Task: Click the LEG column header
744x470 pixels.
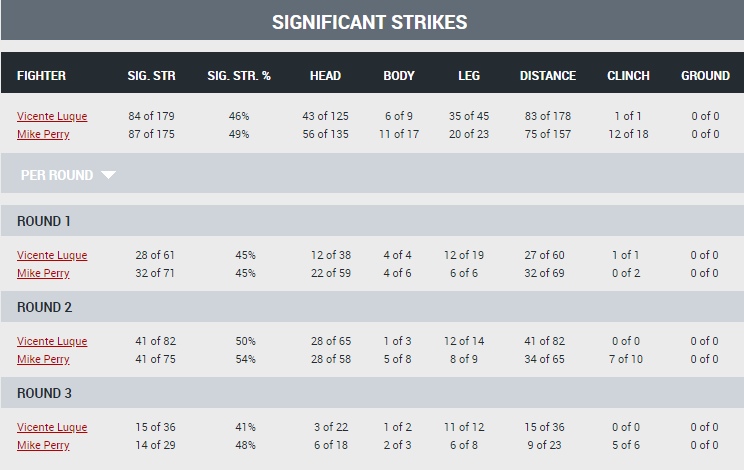Action: click(x=469, y=76)
